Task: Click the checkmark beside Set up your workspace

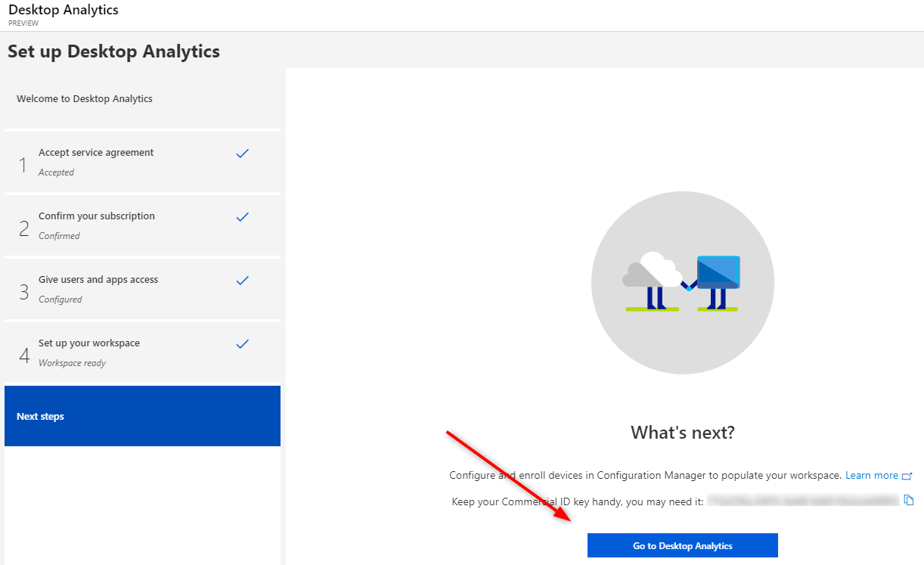Action: (242, 344)
